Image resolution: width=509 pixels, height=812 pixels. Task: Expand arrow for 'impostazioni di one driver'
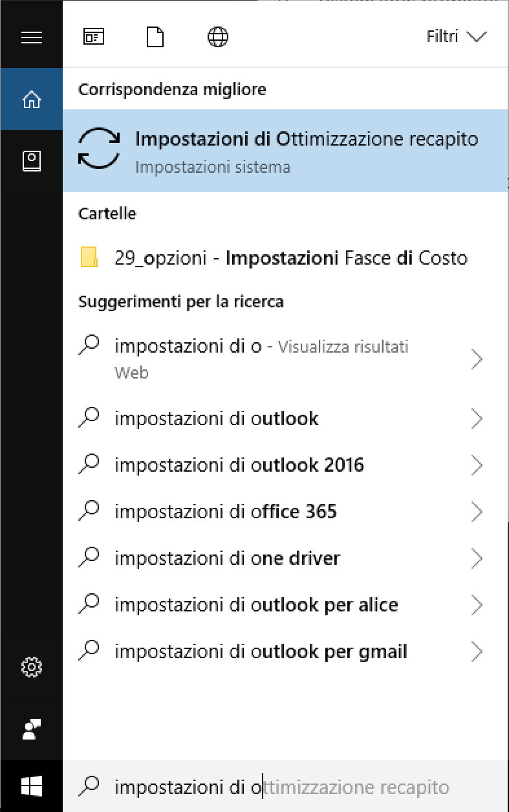point(477,558)
